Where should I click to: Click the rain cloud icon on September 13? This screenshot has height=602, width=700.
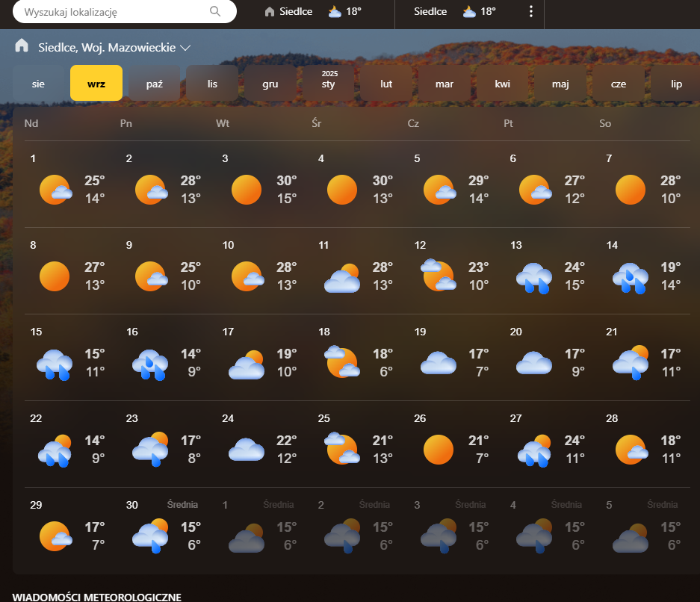click(533, 277)
